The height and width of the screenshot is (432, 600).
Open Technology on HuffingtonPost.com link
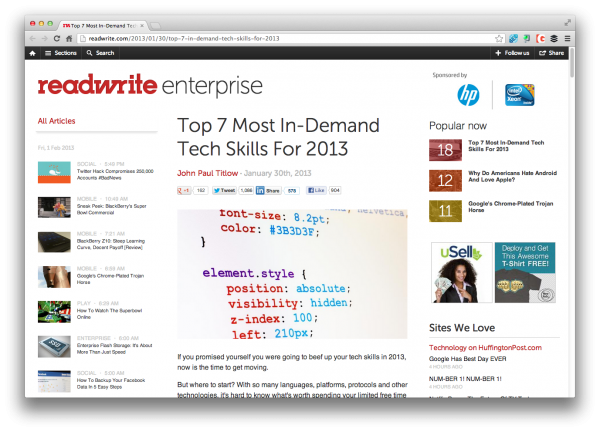pos(485,347)
